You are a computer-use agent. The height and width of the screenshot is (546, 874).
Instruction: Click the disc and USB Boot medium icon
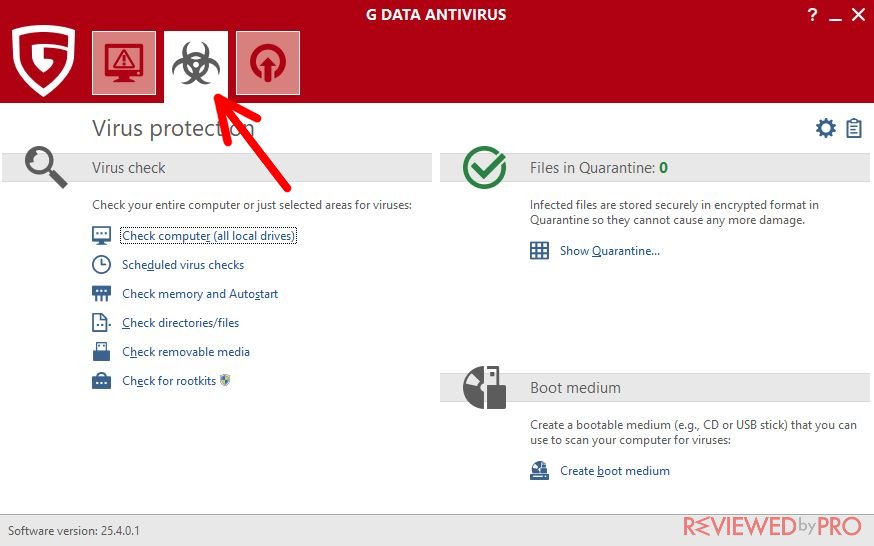(484, 387)
